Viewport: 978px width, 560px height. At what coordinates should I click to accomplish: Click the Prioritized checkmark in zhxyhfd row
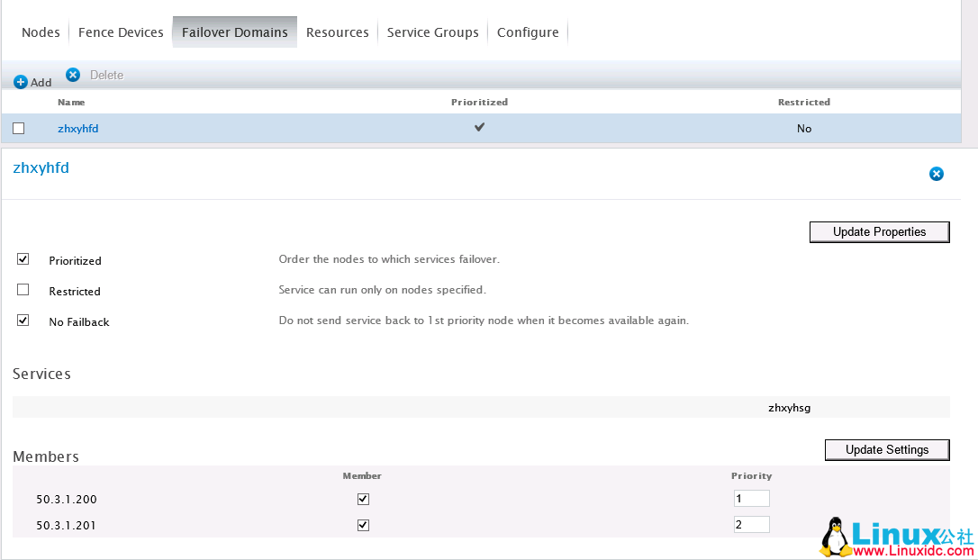pos(479,128)
